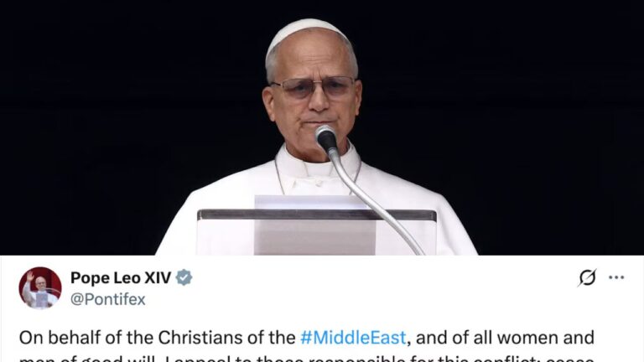
Task: Click the eyeglasses in the photo
Action: point(313,87)
